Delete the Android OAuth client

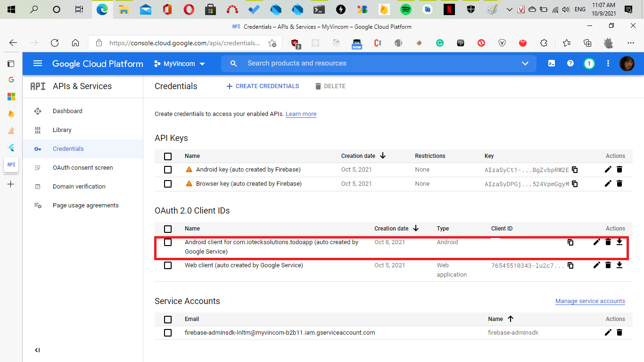[x=608, y=242]
